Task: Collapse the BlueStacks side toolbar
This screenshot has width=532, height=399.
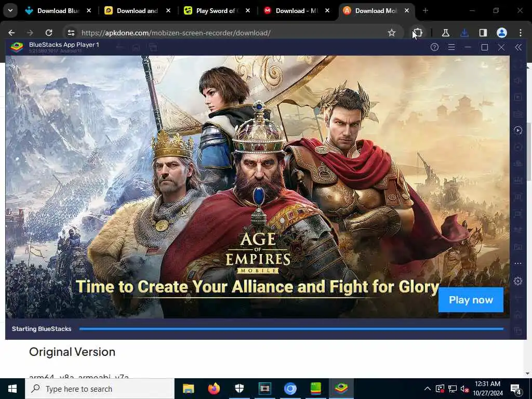Action: 518,47
